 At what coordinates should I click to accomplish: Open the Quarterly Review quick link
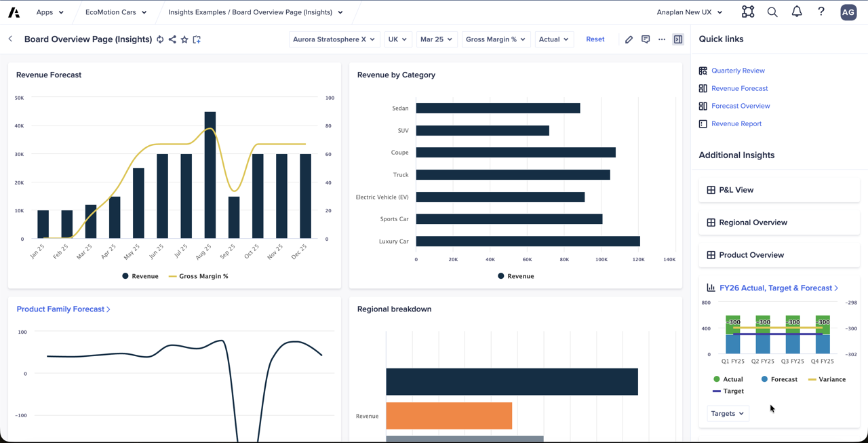[x=738, y=71]
